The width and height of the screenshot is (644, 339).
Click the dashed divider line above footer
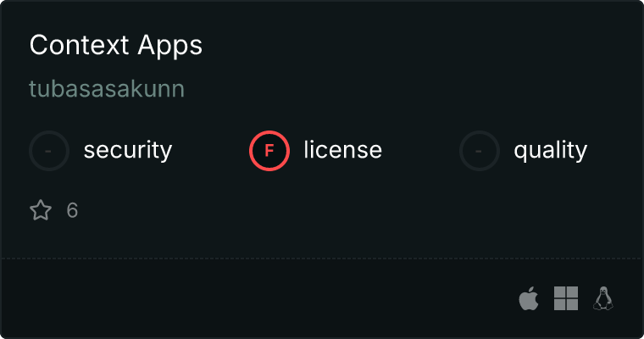322,258
